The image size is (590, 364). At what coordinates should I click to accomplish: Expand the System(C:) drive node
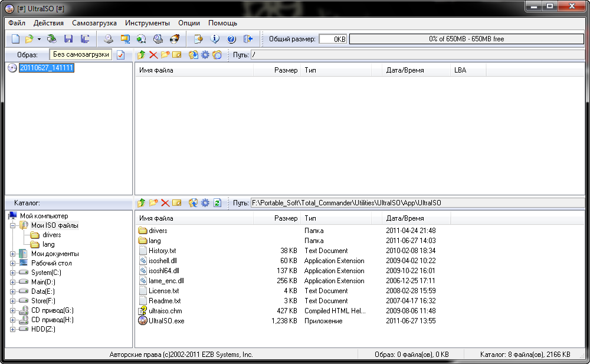click(x=12, y=273)
